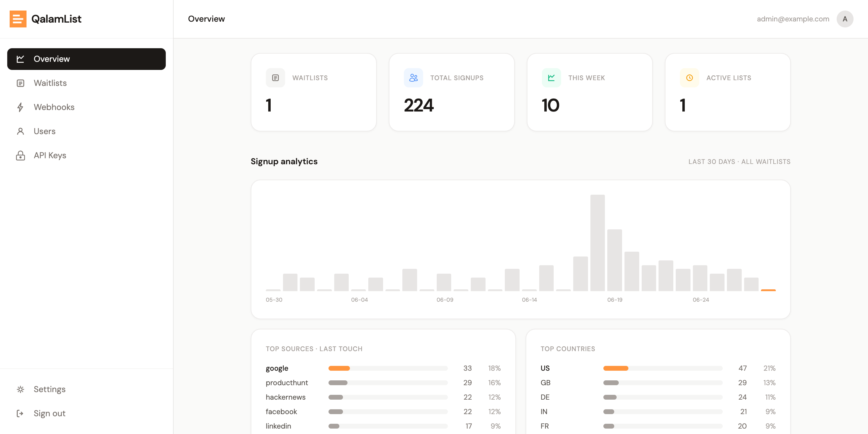Viewport: 868px width, 434px height.
Task: Click the Sign out arrow icon
Action: point(20,414)
